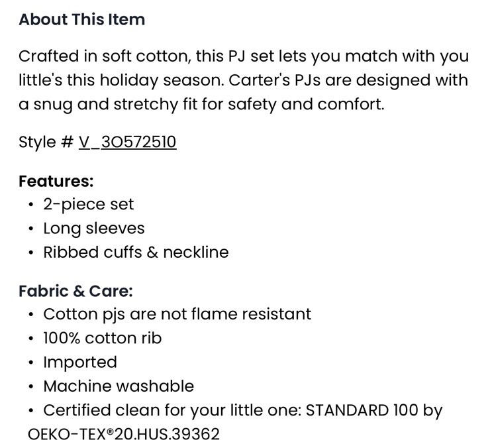The width and height of the screenshot is (490, 448).
Task: Select the Long sleeves feature
Action: (x=93, y=229)
